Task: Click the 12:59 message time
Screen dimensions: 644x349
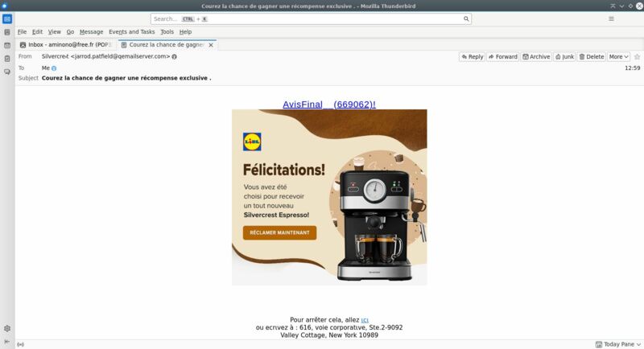Action: point(632,68)
